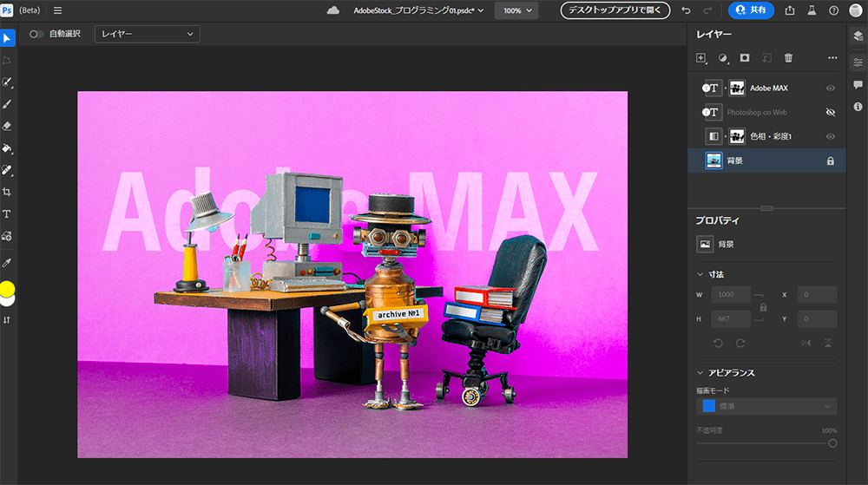Click the X position field
868x485 pixels.
pyautogui.click(x=817, y=295)
